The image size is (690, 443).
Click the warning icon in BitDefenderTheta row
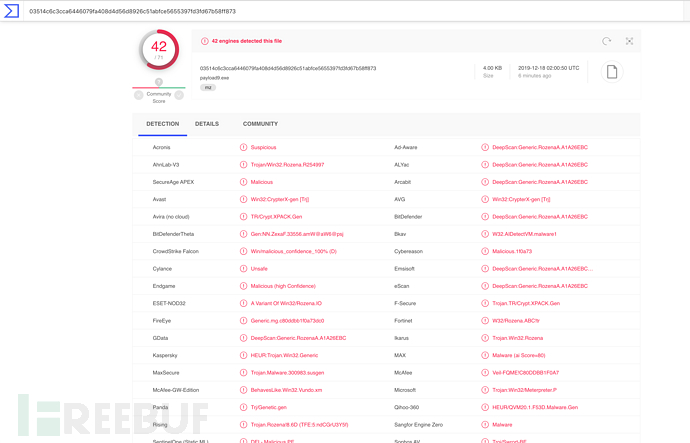(243, 234)
